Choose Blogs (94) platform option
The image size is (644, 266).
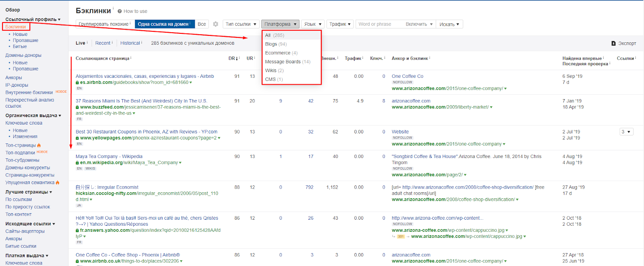pyautogui.click(x=291, y=44)
